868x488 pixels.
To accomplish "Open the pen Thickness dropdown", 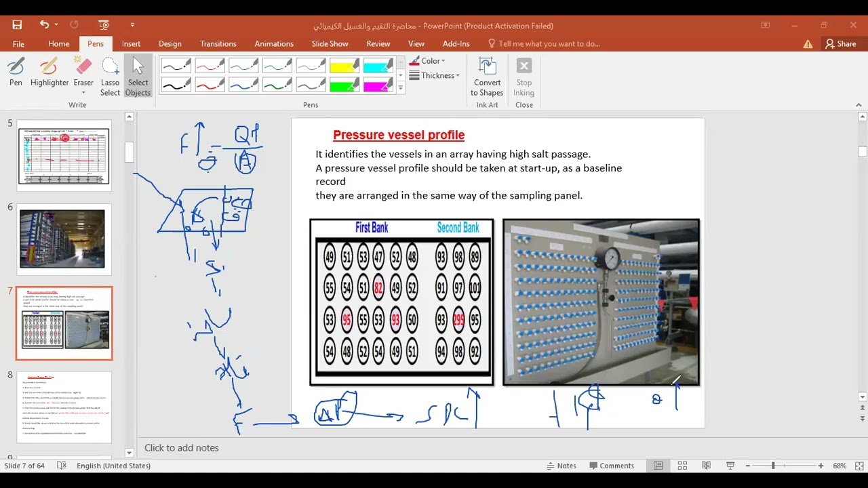I will [435, 75].
